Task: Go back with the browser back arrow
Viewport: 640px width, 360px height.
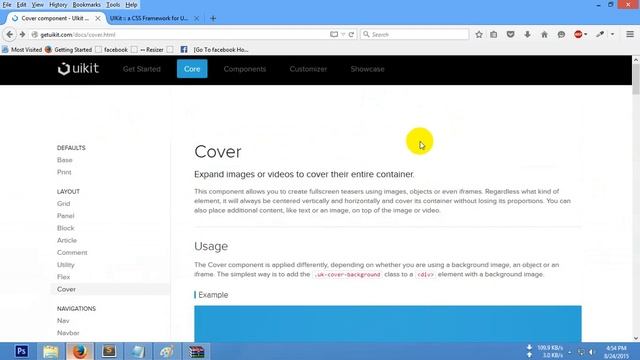Action: tap(10, 35)
